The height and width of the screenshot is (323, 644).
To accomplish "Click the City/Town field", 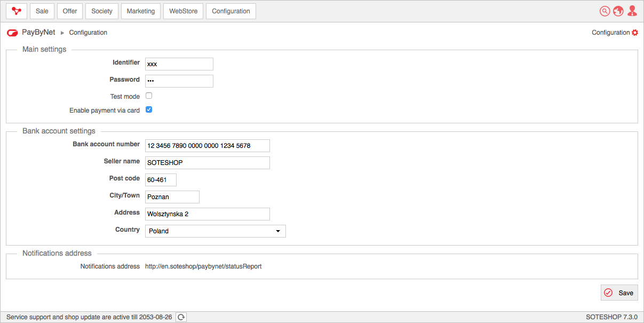I will [172, 197].
